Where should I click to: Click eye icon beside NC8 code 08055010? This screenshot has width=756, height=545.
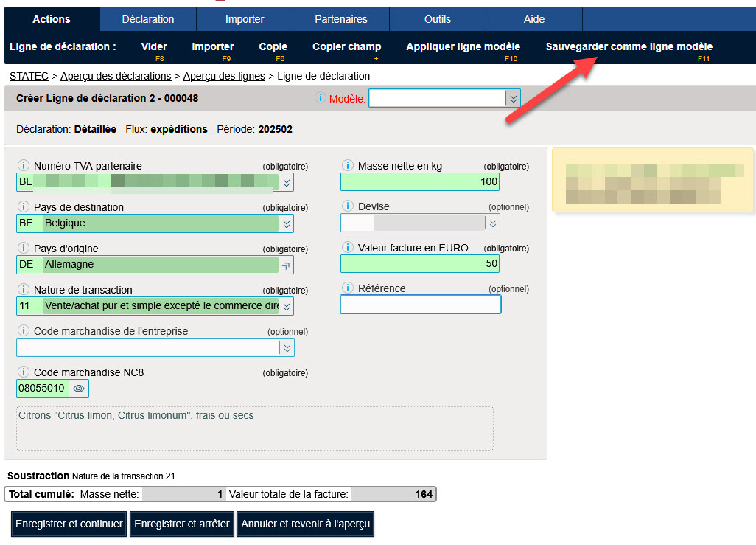(x=79, y=388)
